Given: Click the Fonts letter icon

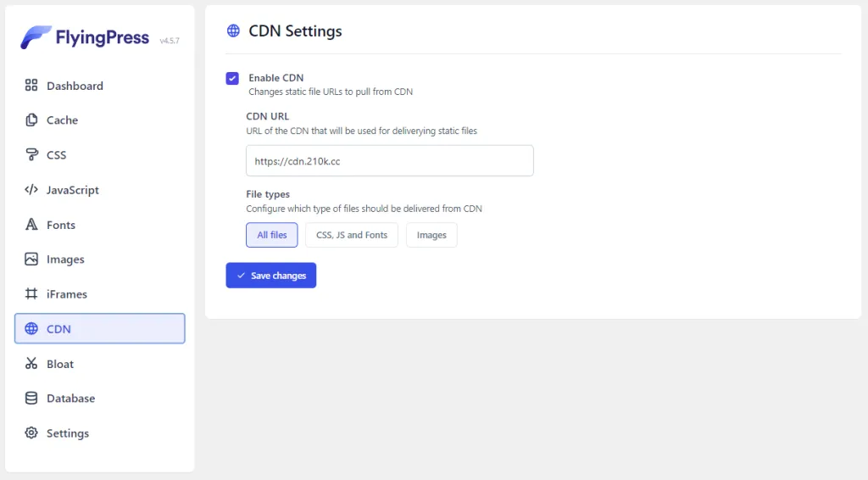Looking at the screenshot, I should [x=31, y=225].
